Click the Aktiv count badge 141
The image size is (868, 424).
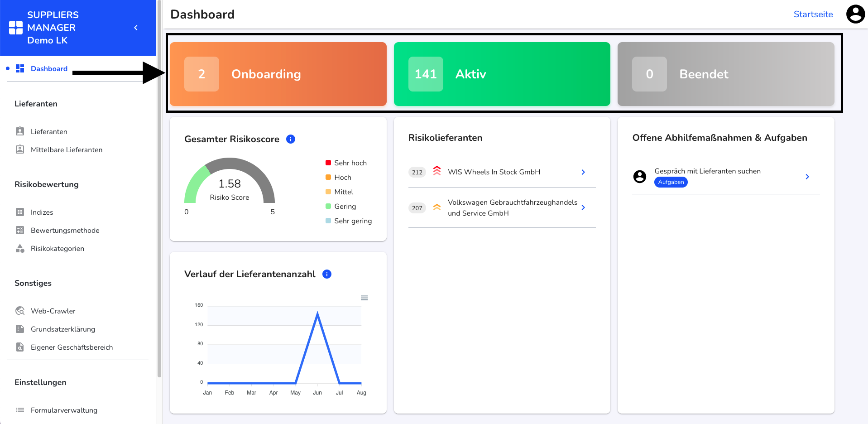click(x=426, y=74)
